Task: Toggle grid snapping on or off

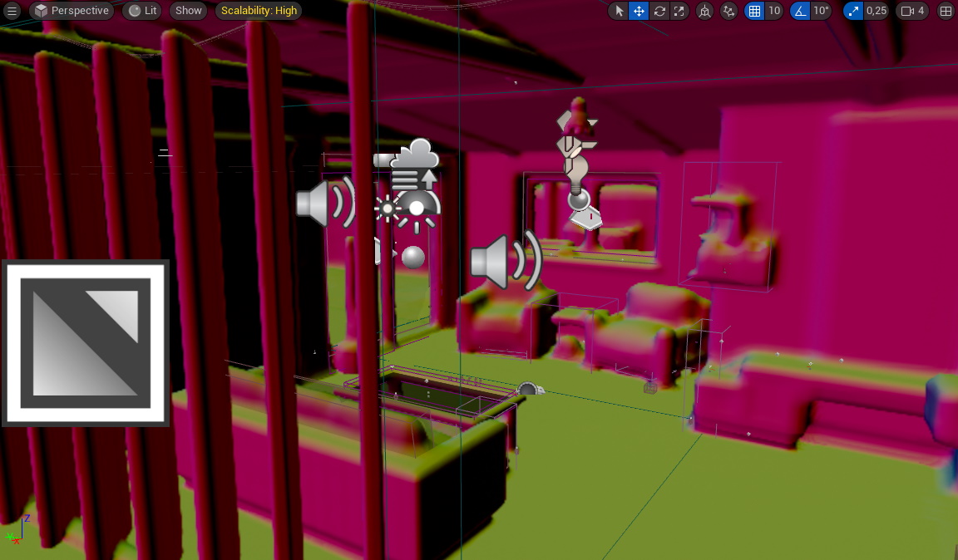Action: (757, 11)
